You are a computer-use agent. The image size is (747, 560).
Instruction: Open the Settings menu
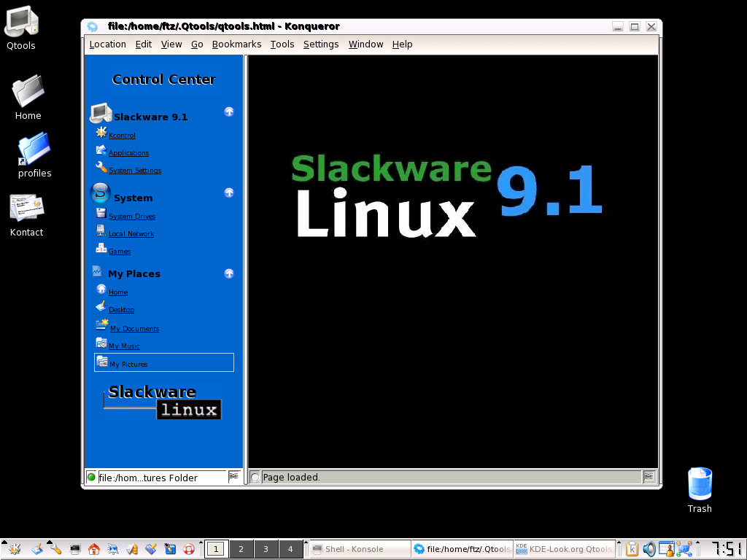click(321, 44)
